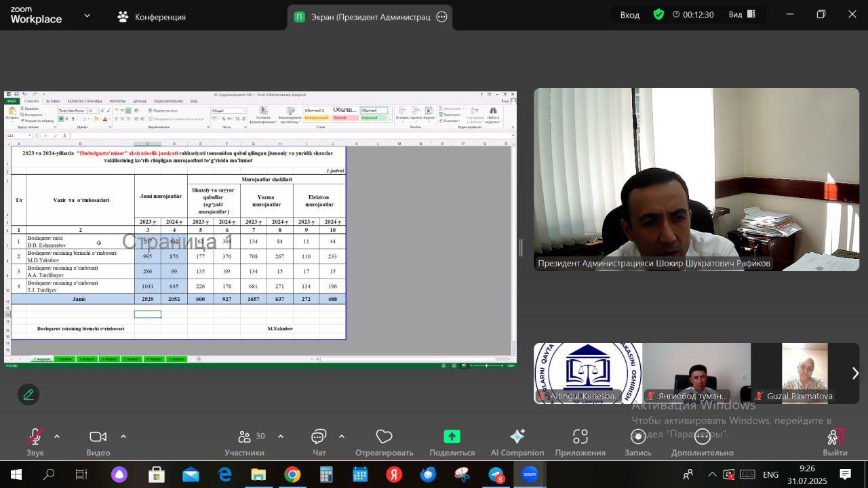Image resolution: width=868 pixels, height=488 pixels.
Task: Open AI Companion
Action: point(517,437)
